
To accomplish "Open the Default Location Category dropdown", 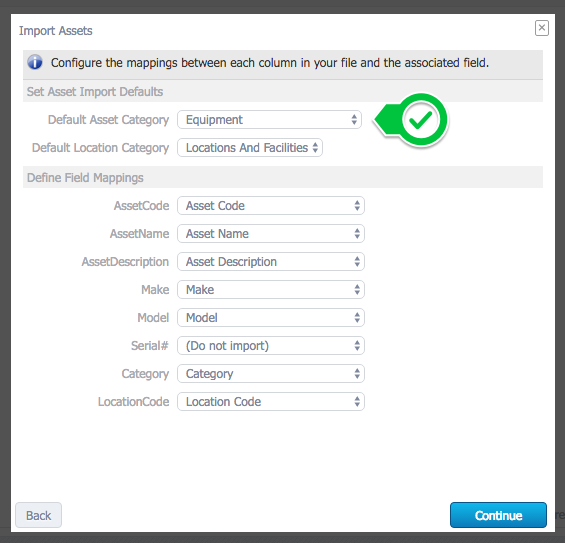I will tap(250, 148).
